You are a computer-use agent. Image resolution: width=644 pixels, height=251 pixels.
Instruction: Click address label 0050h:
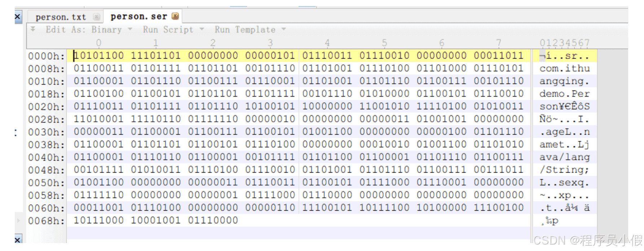[47, 183]
